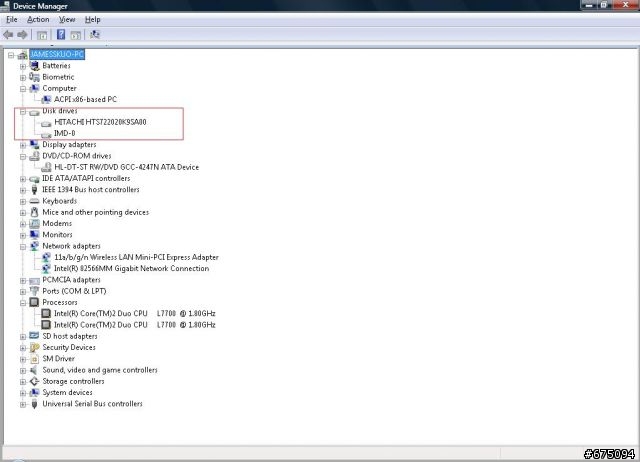Image resolution: width=640 pixels, height=462 pixels.
Task: Click the Security Devices icon
Action: pyautogui.click(x=35, y=348)
